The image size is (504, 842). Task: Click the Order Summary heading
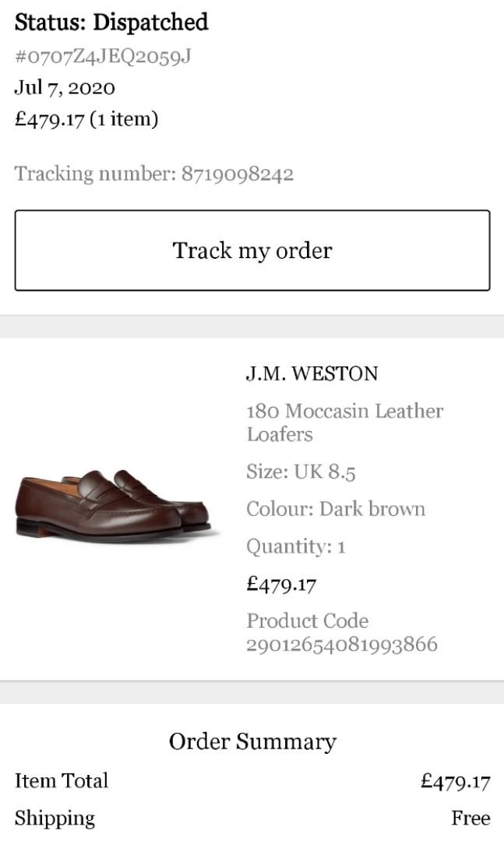[252, 741]
